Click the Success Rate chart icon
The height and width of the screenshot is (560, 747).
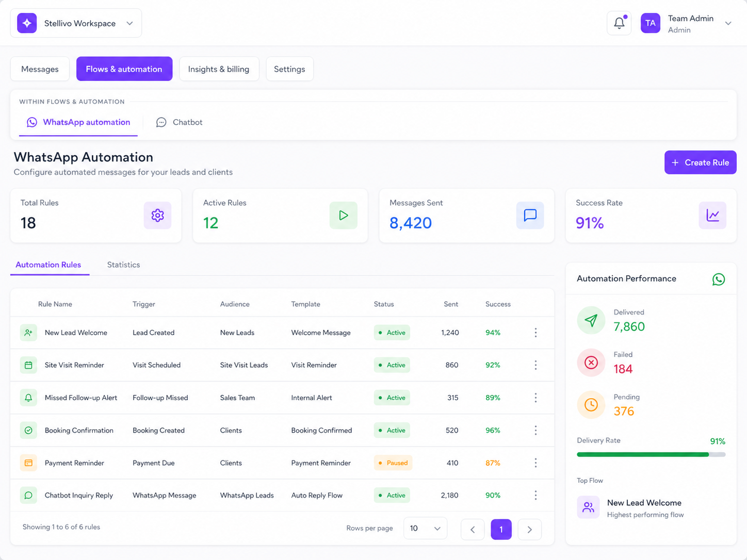(712, 216)
